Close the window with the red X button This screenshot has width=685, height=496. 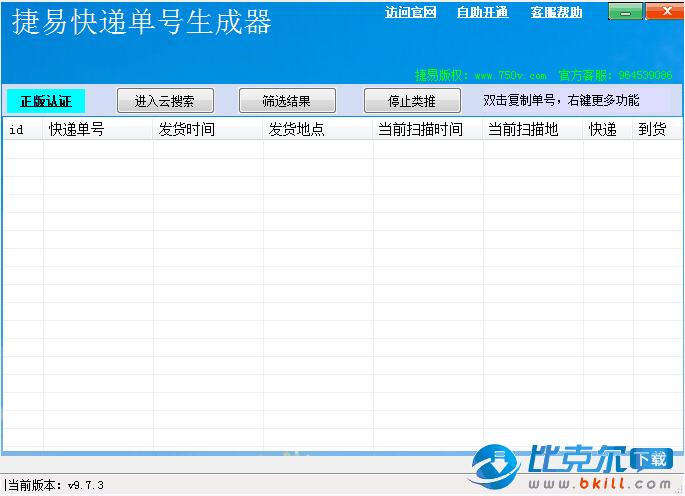[664, 11]
